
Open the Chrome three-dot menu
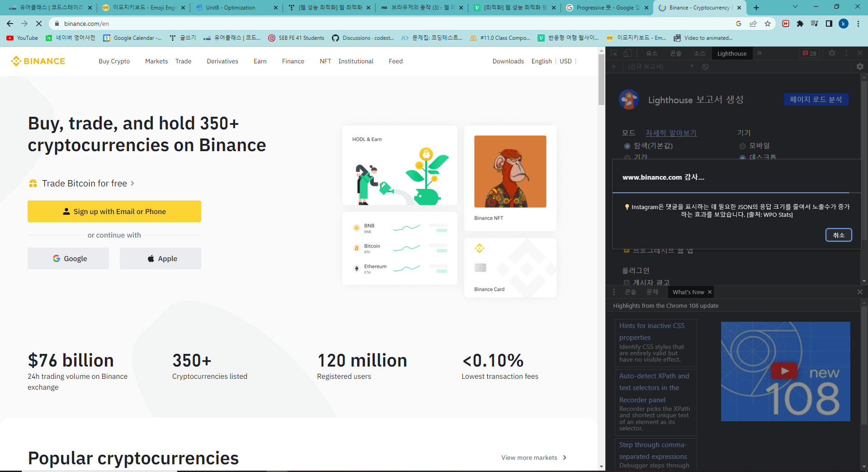click(858, 24)
